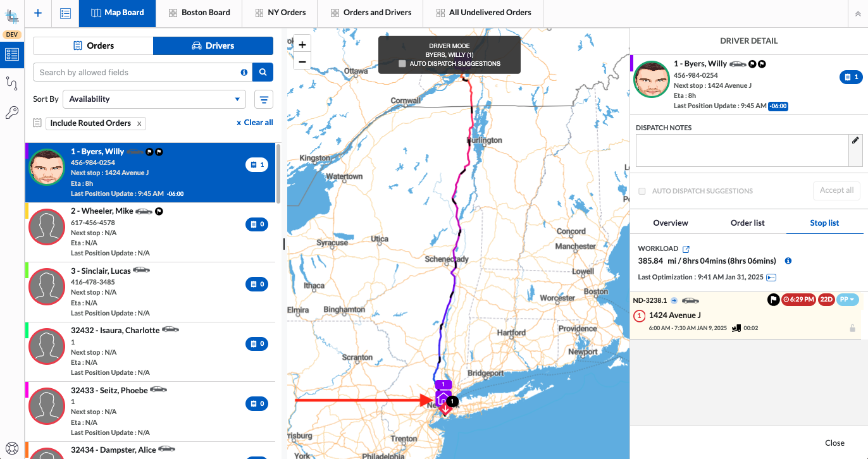868x459 pixels.
Task: Click the 6:29 PM time badge
Action: point(798,300)
